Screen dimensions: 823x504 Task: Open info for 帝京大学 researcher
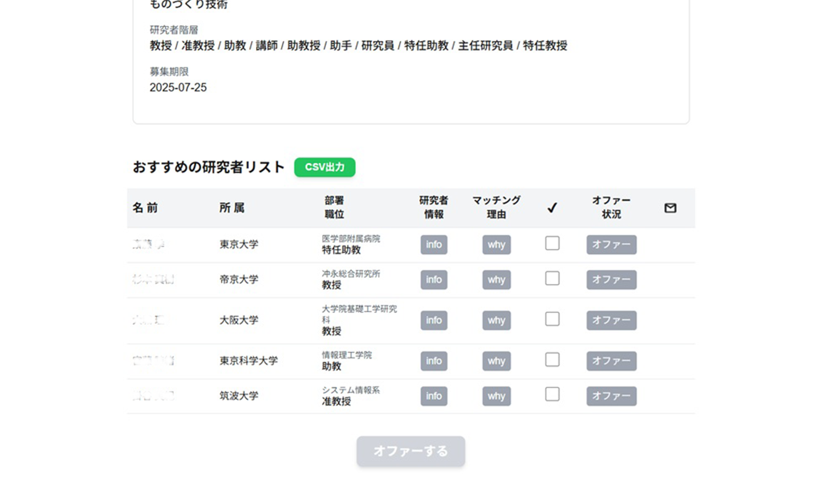click(x=433, y=280)
